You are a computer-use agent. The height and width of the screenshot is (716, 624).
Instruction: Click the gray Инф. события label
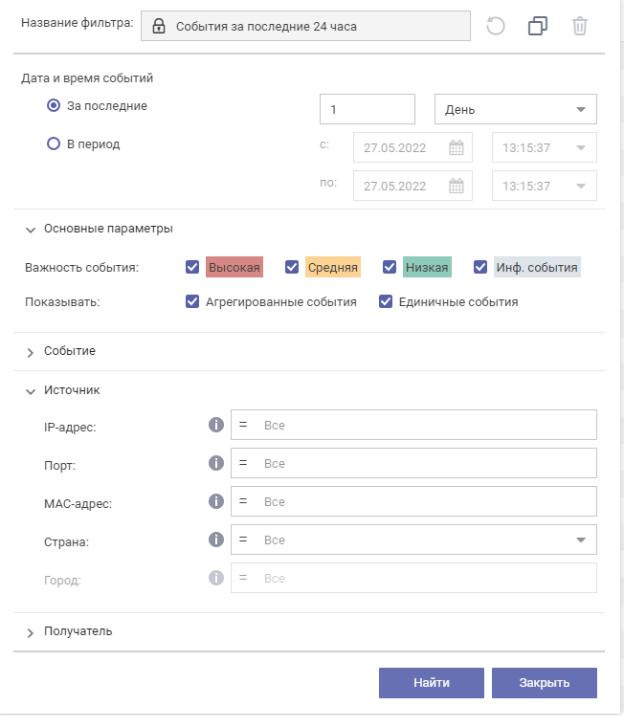(x=537, y=267)
